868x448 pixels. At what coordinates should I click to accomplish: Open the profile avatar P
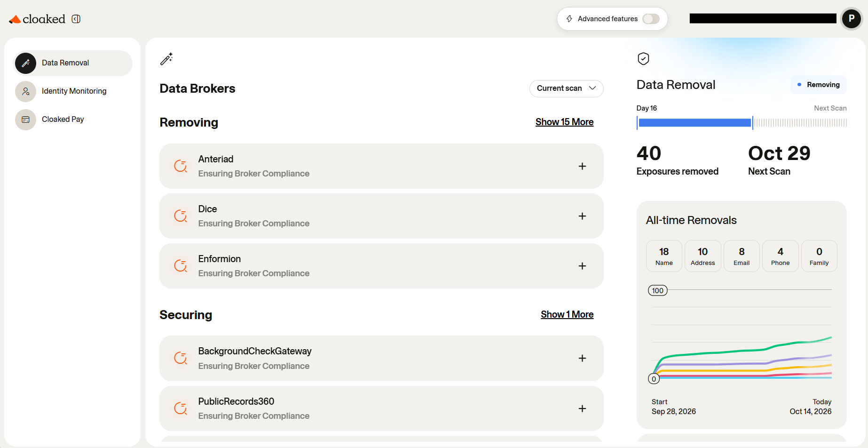[x=851, y=19]
